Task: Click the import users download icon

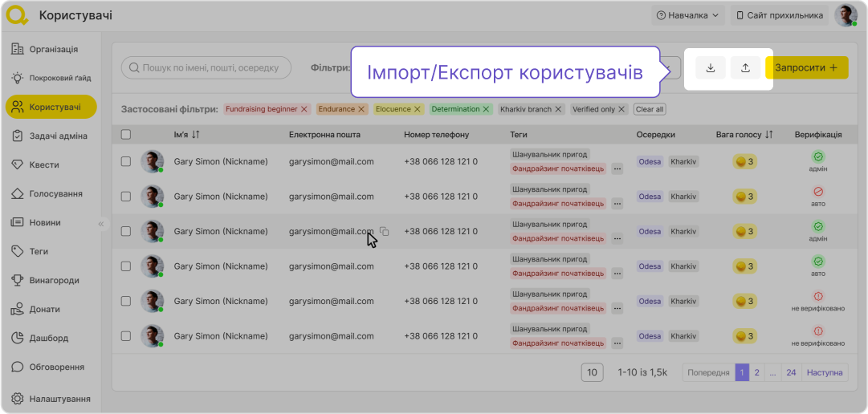Action: (711, 68)
